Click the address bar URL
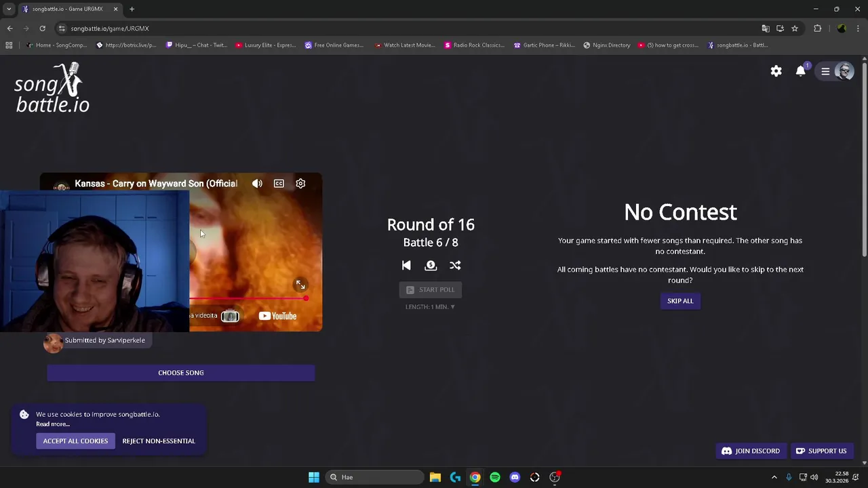Screen dimensions: 868x488 click(x=110, y=28)
